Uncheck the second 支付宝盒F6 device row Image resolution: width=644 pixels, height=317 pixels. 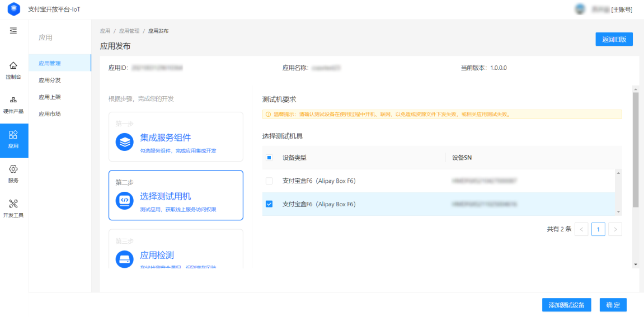[269, 204]
